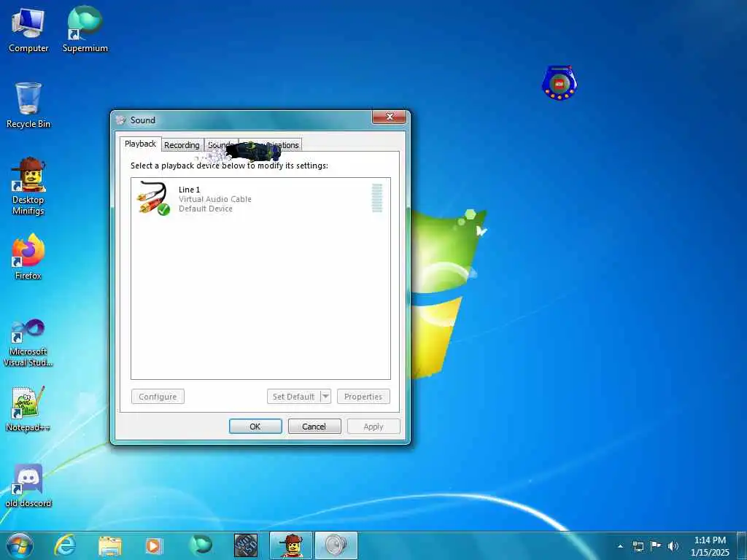Close the Sound dialog window

tap(390, 117)
